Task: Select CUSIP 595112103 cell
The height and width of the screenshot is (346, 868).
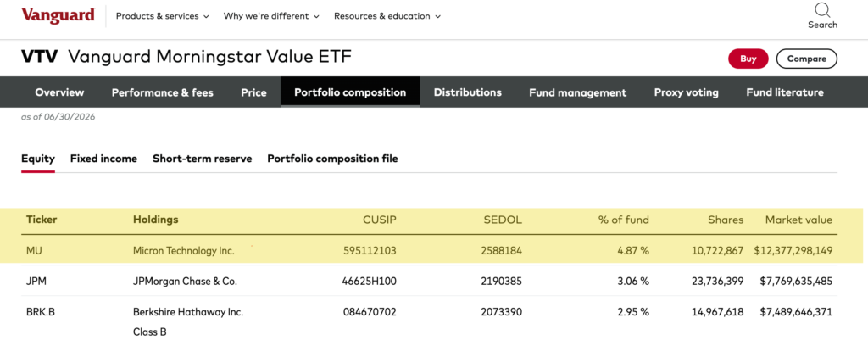Action: (x=370, y=251)
